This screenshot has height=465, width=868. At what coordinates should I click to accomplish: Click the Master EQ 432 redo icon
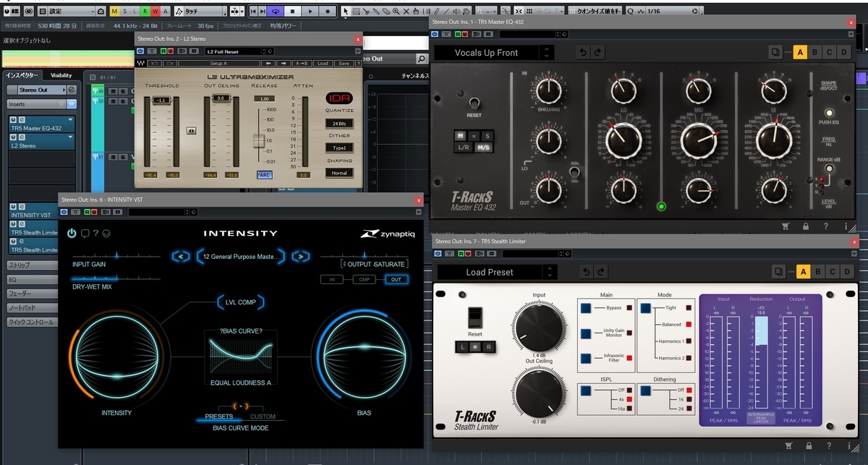597,52
